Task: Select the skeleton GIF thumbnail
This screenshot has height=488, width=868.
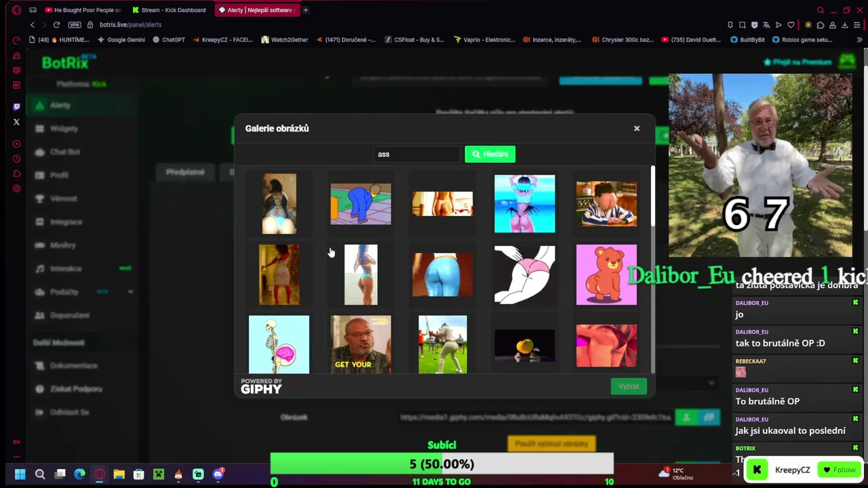Action: 279,344
